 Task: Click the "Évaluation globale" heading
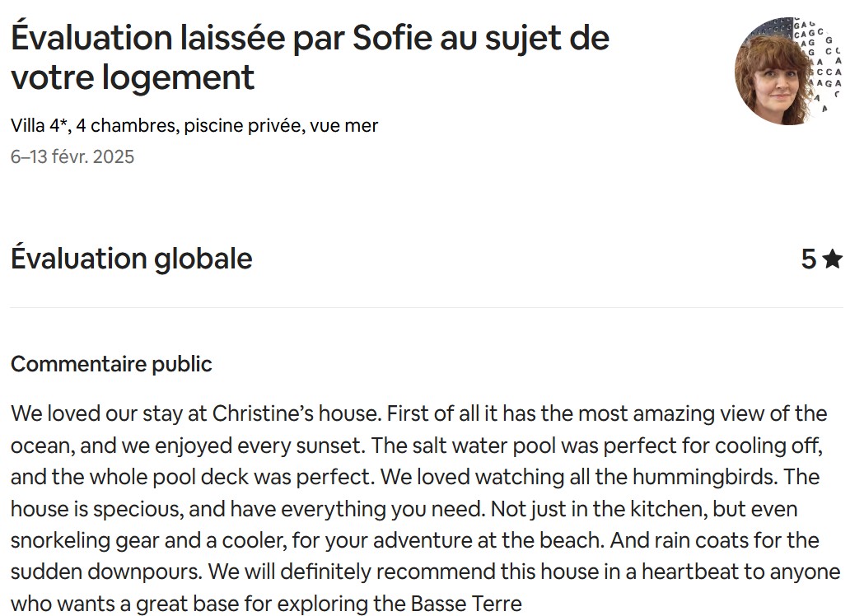(x=132, y=259)
